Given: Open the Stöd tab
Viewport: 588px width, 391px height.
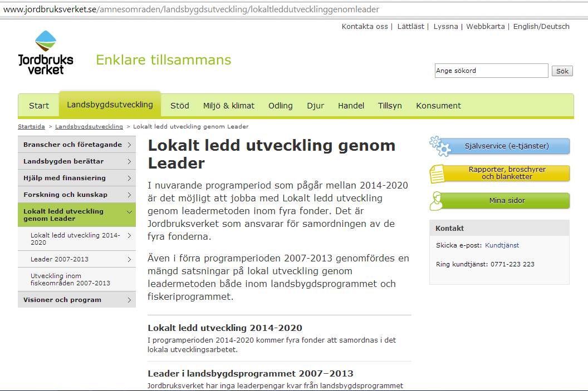Looking at the screenshot, I should coord(180,106).
